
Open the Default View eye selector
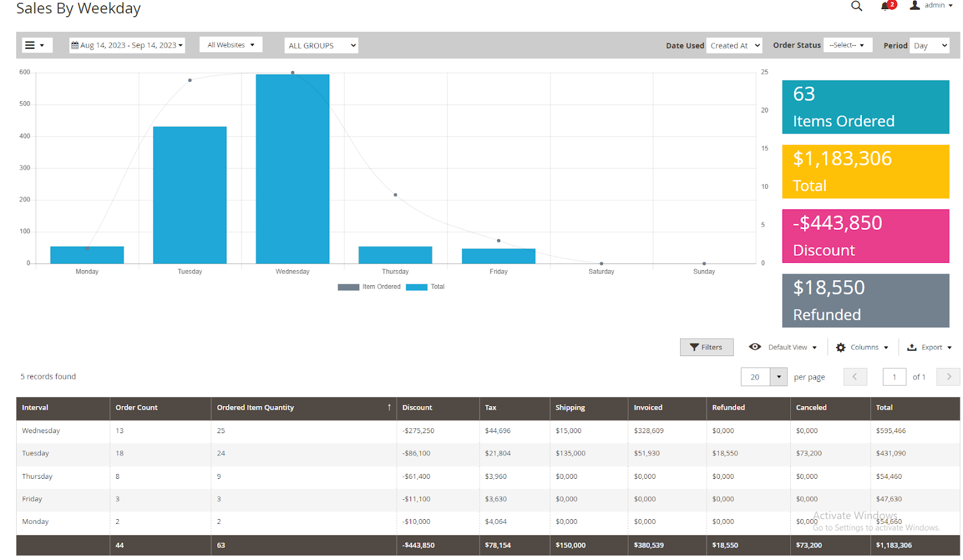[x=755, y=347]
